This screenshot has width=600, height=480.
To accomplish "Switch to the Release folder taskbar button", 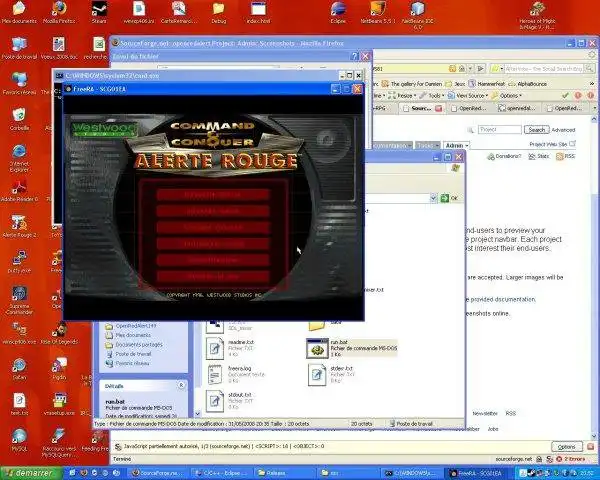I will coord(284,473).
